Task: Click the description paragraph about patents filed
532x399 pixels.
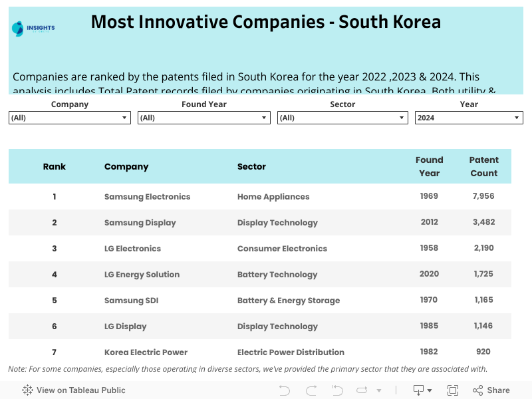Action: point(254,82)
